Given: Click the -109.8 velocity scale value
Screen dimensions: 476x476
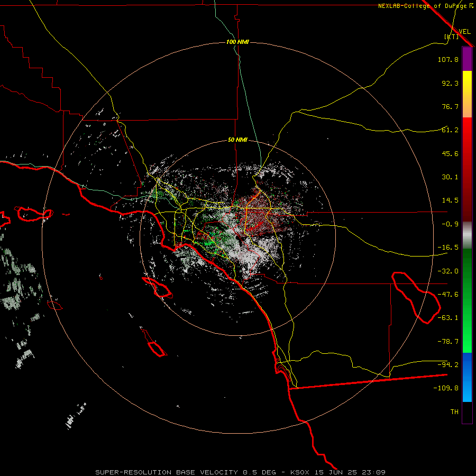Looking at the screenshot, I should [446, 388].
